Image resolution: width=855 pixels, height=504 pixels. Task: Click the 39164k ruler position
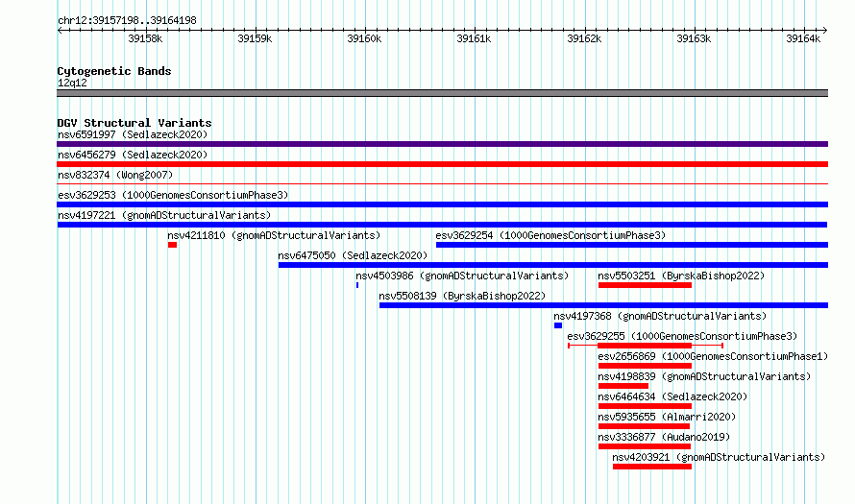point(803,38)
